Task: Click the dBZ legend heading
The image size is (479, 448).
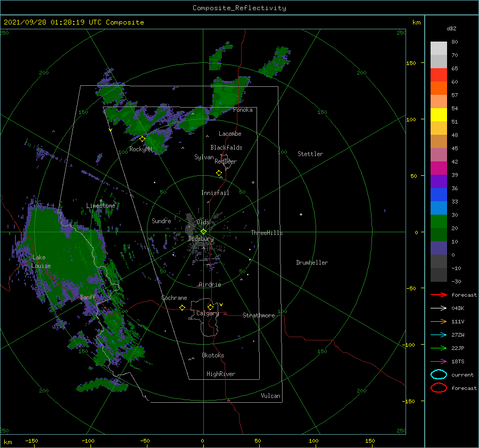Action: [x=451, y=28]
